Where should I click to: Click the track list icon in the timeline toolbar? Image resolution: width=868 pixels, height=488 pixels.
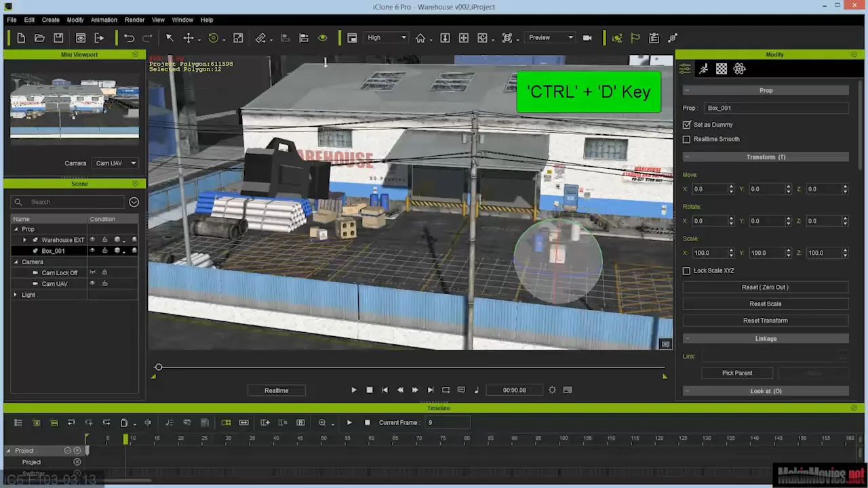pos(18,422)
